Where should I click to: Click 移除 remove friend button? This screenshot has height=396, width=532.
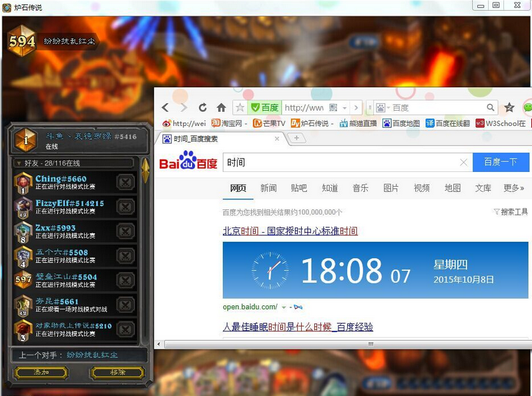(117, 372)
